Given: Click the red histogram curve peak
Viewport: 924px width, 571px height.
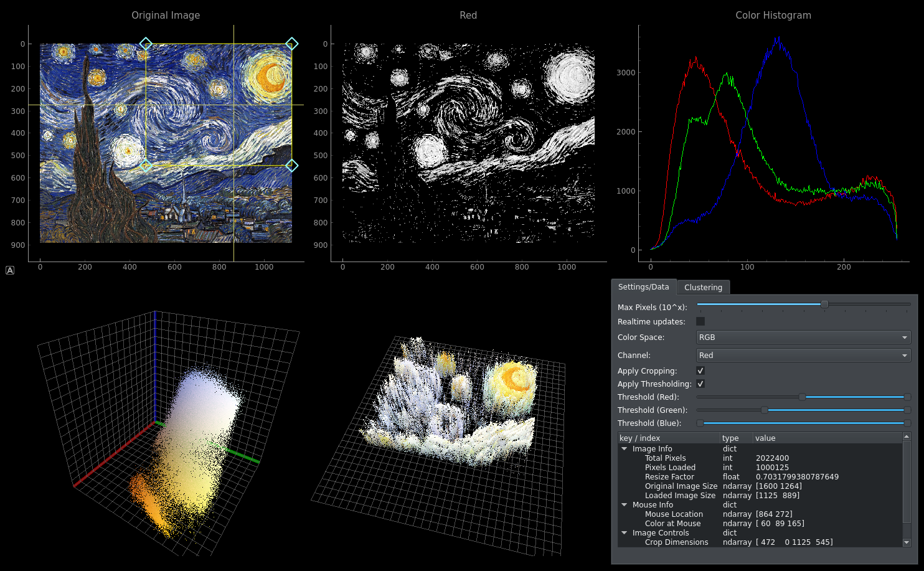Looking at the screenshot, I should click(x=695, y=59).
